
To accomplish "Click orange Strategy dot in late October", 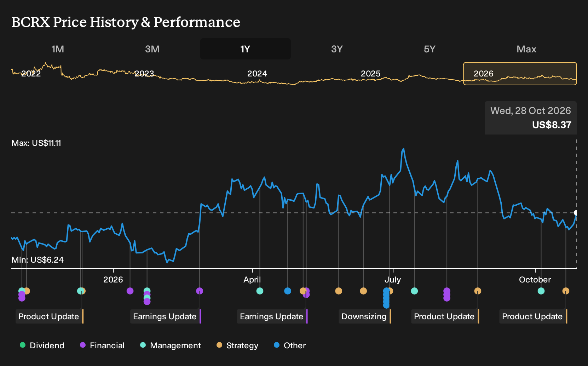I will [566, 291].
